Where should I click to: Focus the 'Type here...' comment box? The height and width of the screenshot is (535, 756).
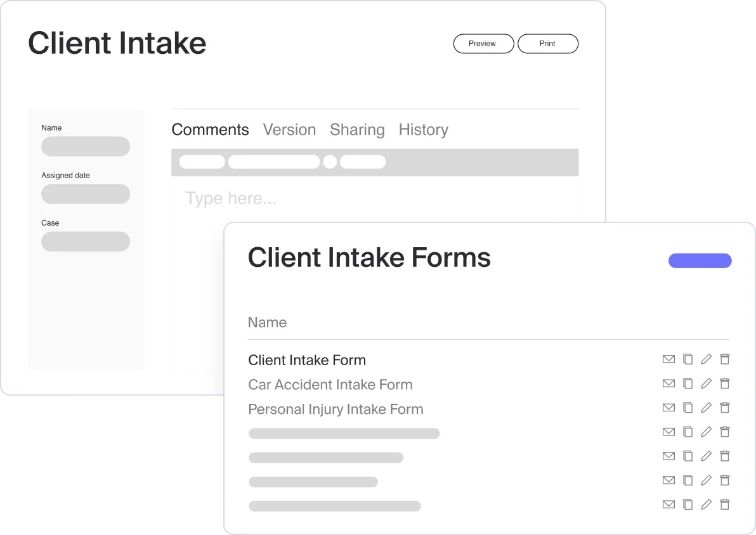(374, 199)
